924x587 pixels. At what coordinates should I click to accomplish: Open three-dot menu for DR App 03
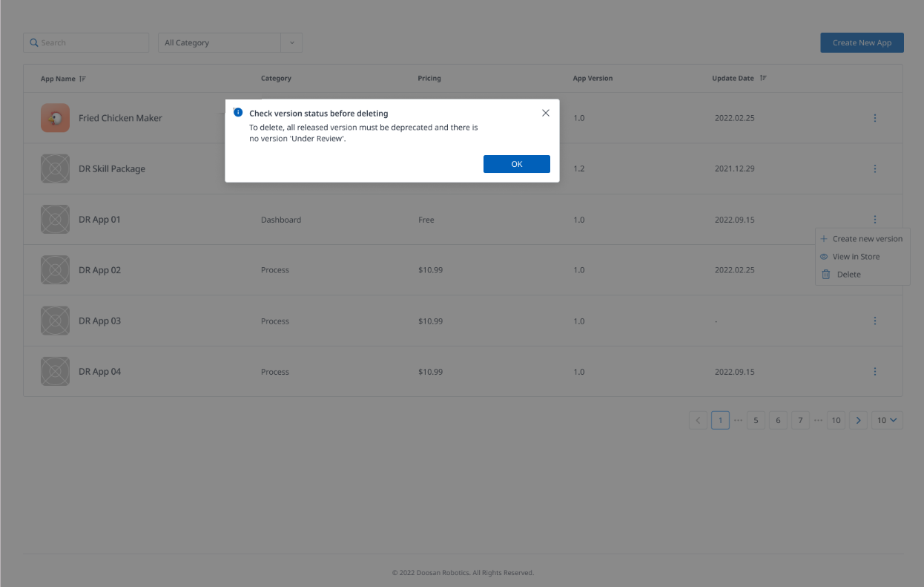tap(875, 321)
